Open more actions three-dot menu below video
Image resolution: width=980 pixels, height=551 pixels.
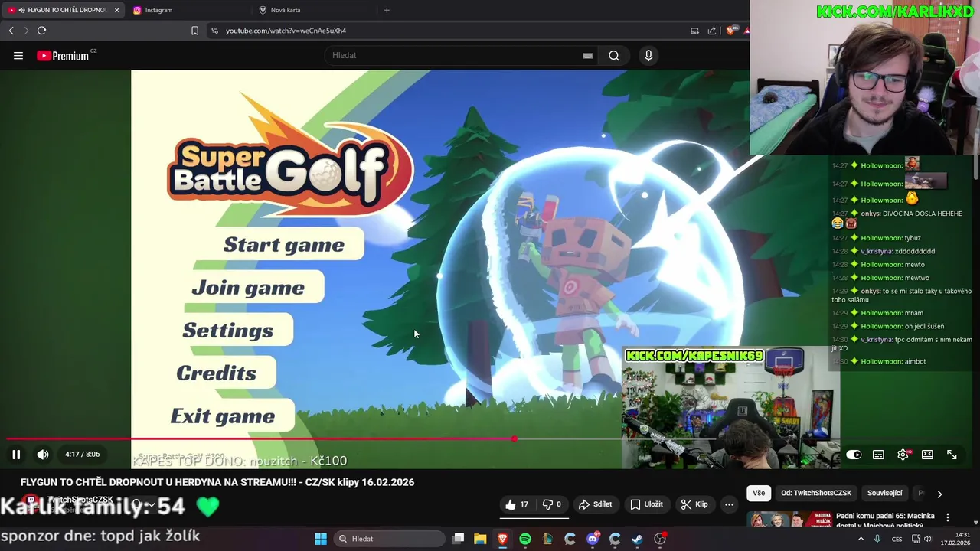(x=729, y=504)
